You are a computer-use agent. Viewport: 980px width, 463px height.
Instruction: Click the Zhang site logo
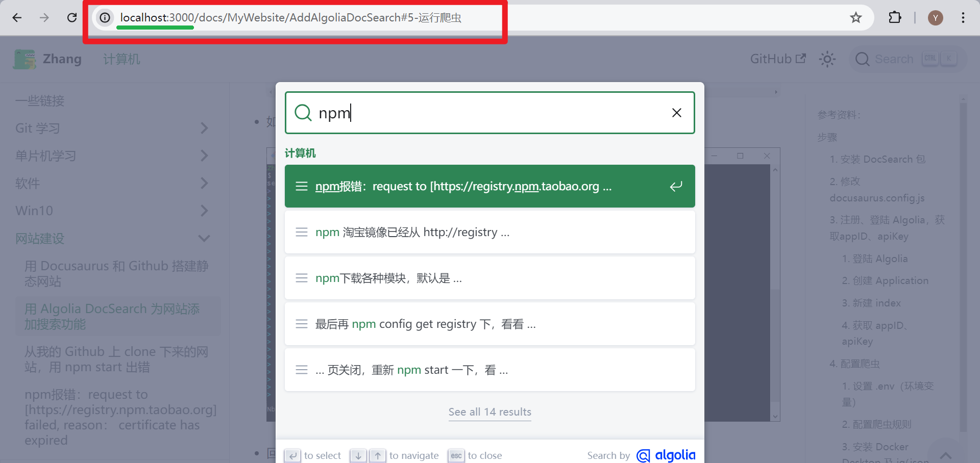click(x=47, y=59)
